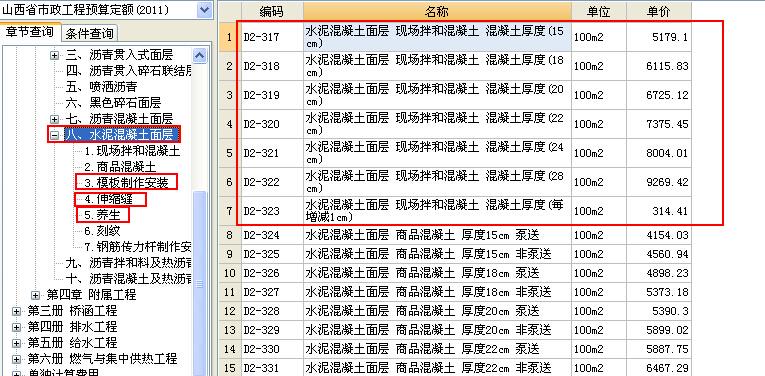Select 1.现场拌和混凝土 tree item
The height and width of the screenshot is (376, 765).
132,151
